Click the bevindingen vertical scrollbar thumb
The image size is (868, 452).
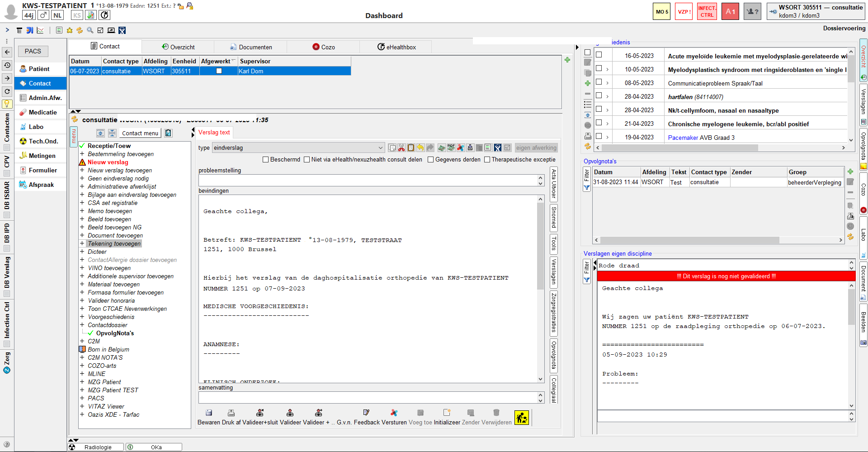540,246
